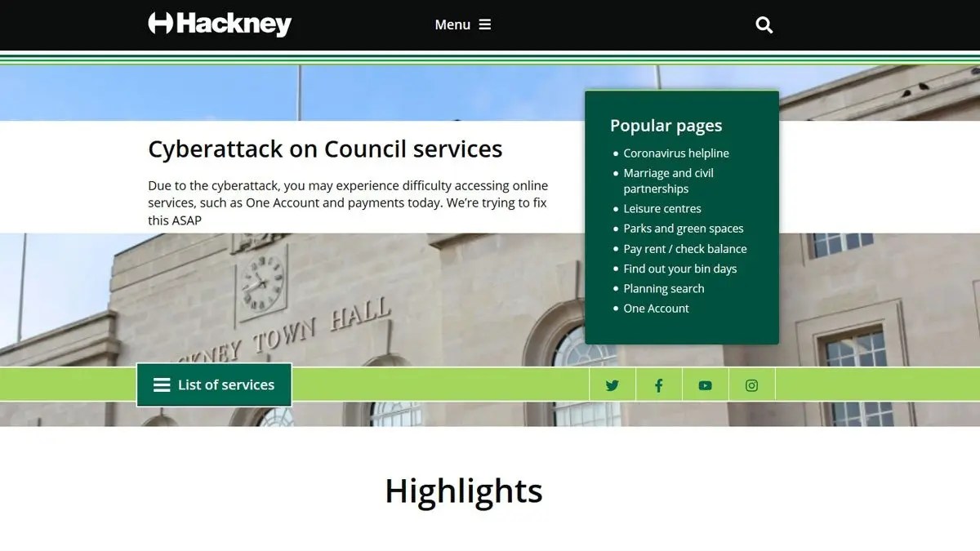
Task: Go to Leisure centres page
Action: click(662, 208)
